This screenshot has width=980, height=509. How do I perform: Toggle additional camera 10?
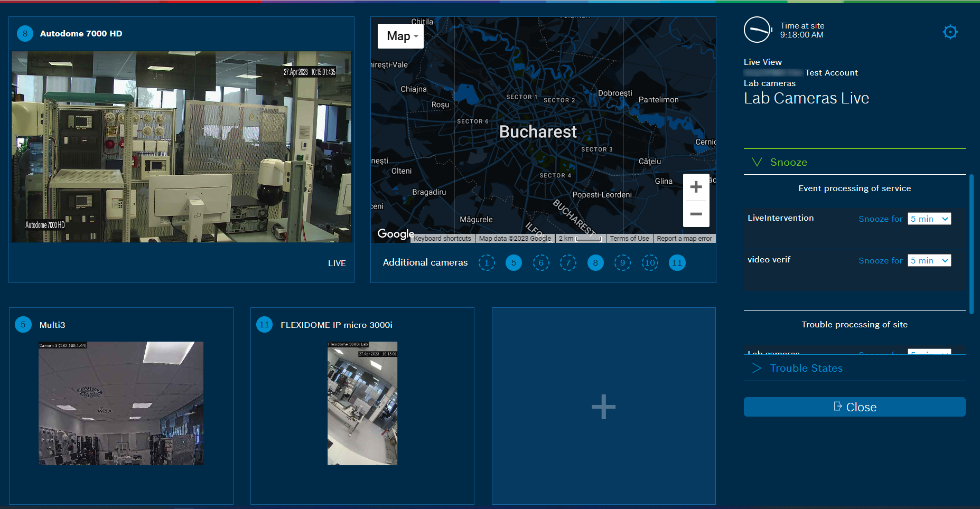[x=650, y=263]
